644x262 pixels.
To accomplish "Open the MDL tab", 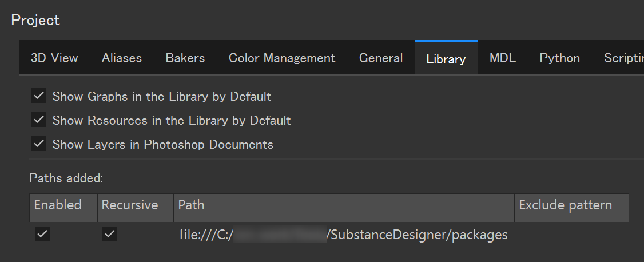I will [503, 58].
